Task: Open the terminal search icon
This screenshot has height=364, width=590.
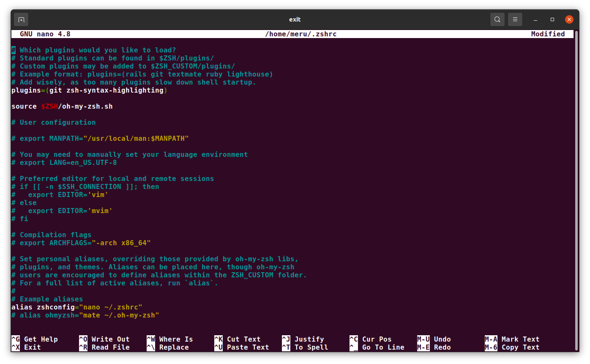Action: click(497, 19)
